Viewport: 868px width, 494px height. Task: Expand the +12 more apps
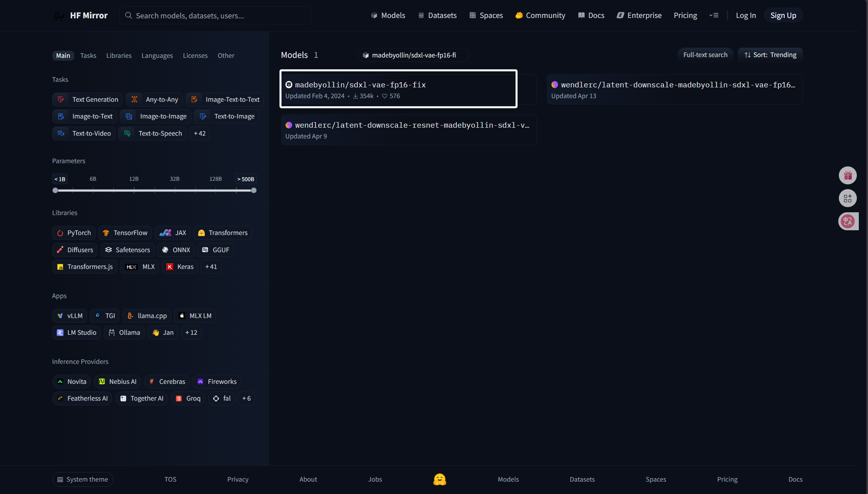click(x=191, y=332)
